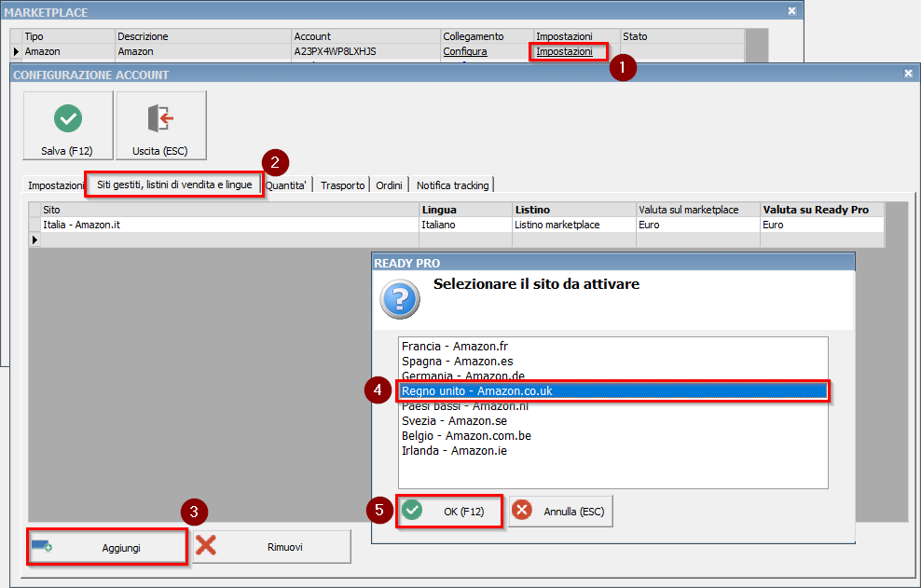921x588 pixels.
Task: Select Svezia - Amazon.se in the list
Action: coord(613,421)
